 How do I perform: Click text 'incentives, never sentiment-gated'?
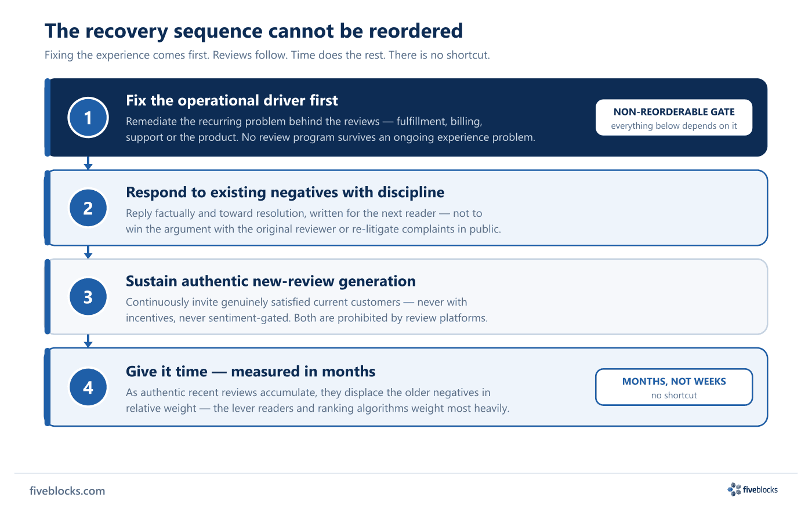pos(207,318)
